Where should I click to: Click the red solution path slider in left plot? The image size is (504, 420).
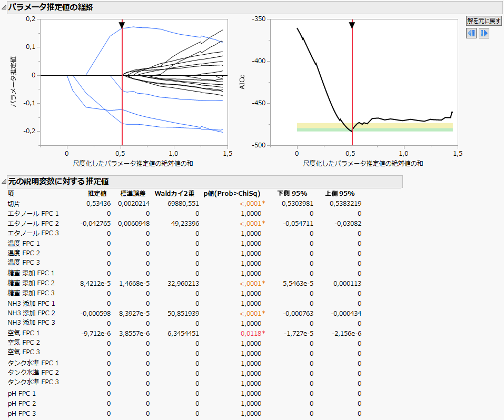click(122, 79)
